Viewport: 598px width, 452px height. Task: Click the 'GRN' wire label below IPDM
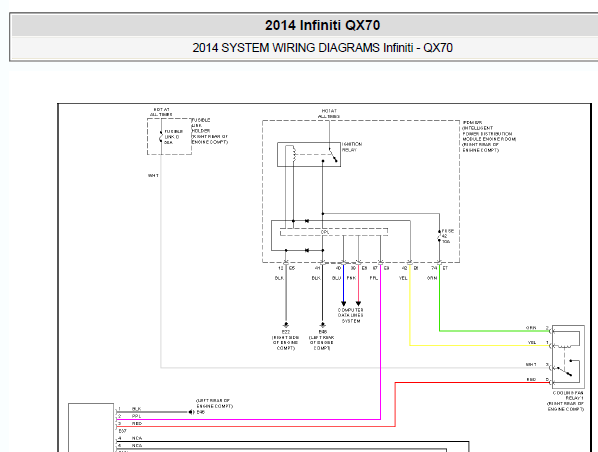(x=432, y=278)
